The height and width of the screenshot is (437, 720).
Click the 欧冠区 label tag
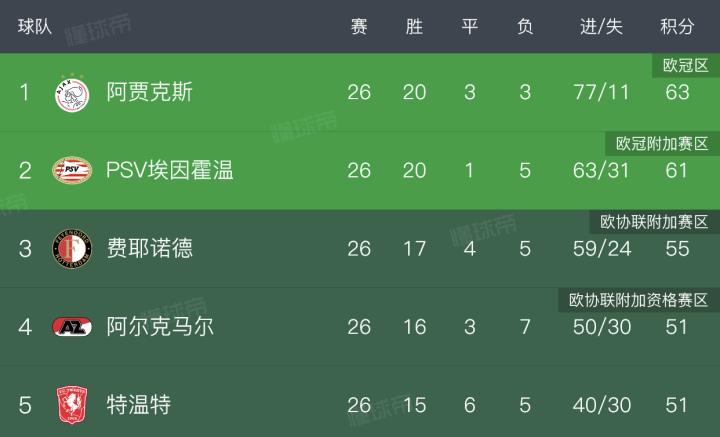click(x=686, y=66)
